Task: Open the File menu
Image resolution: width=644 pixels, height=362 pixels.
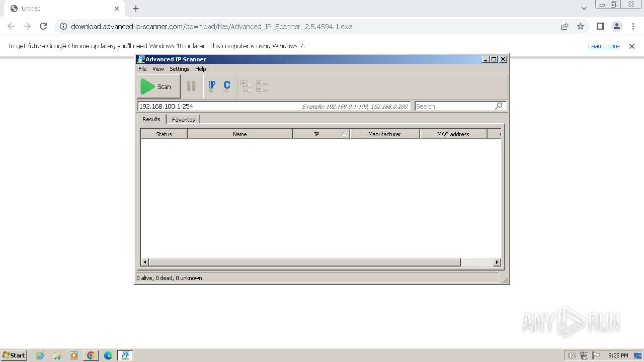Action: click(x=142, y=69)
